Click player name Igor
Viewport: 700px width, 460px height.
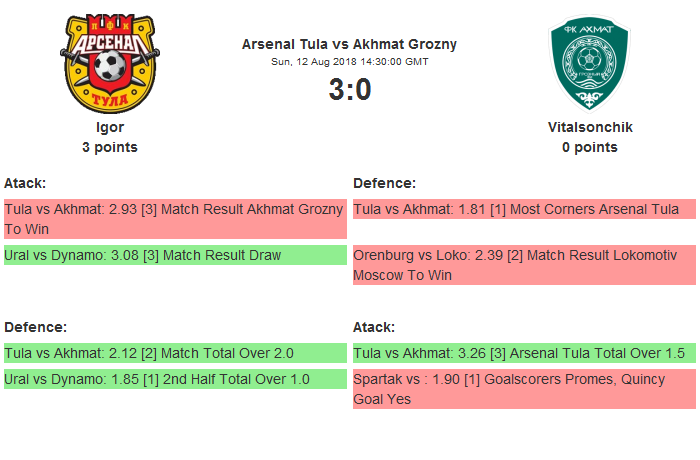click(x=109, y=127)
